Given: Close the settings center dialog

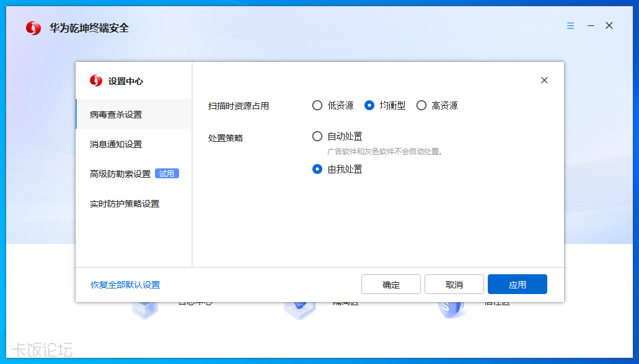Looking at the screenshot, I should 544,80.
